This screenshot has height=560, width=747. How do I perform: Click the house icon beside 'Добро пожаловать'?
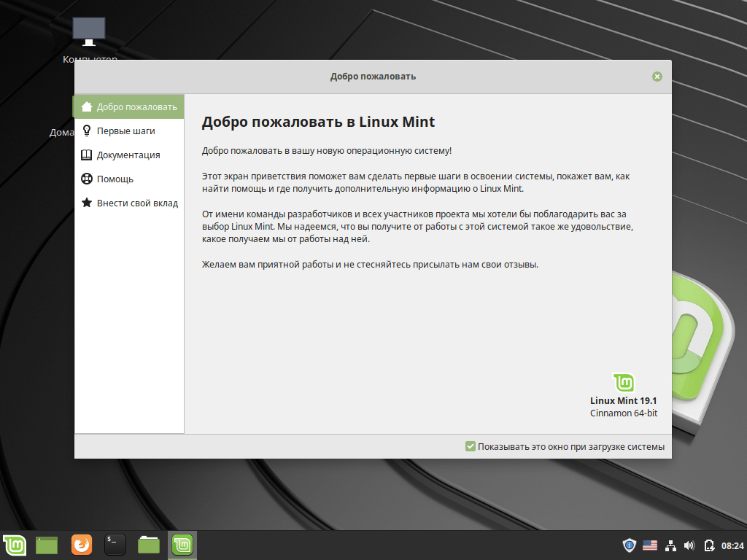[87, 106]
